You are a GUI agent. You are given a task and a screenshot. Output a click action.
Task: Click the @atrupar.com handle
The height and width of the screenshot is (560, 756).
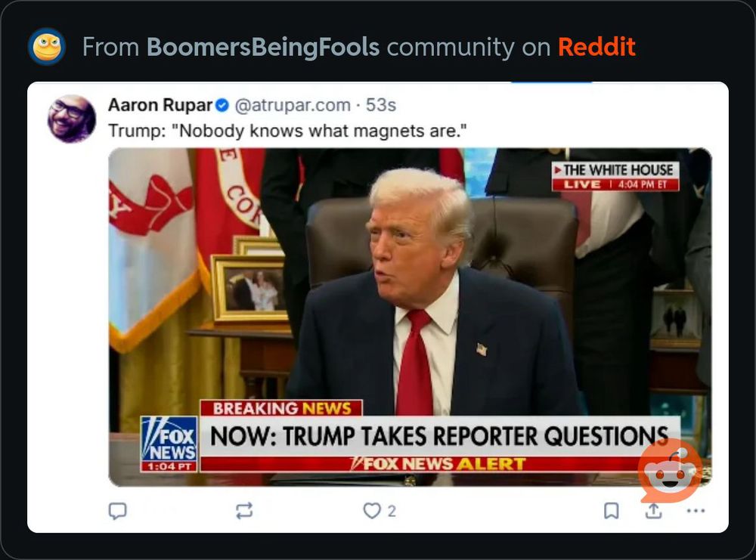pos(293,105)
